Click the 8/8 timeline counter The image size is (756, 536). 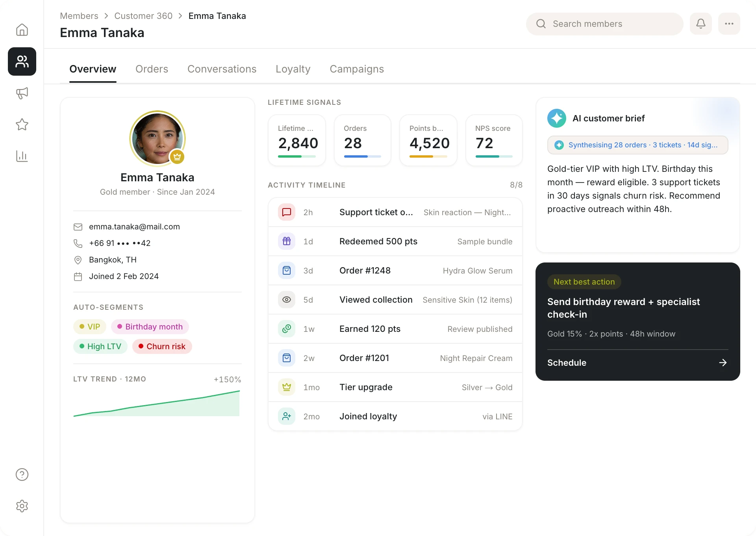(x=516, y=185)
